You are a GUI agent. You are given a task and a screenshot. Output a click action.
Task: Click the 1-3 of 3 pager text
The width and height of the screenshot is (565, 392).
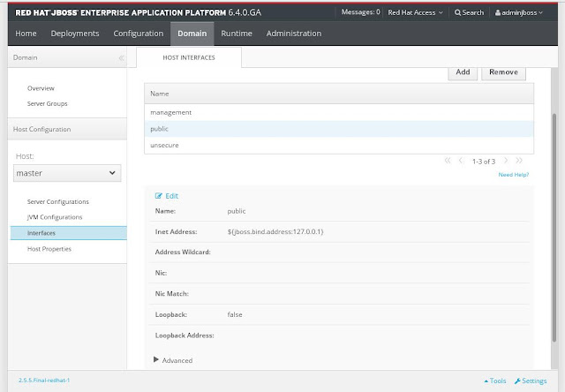tap(484, 162)
